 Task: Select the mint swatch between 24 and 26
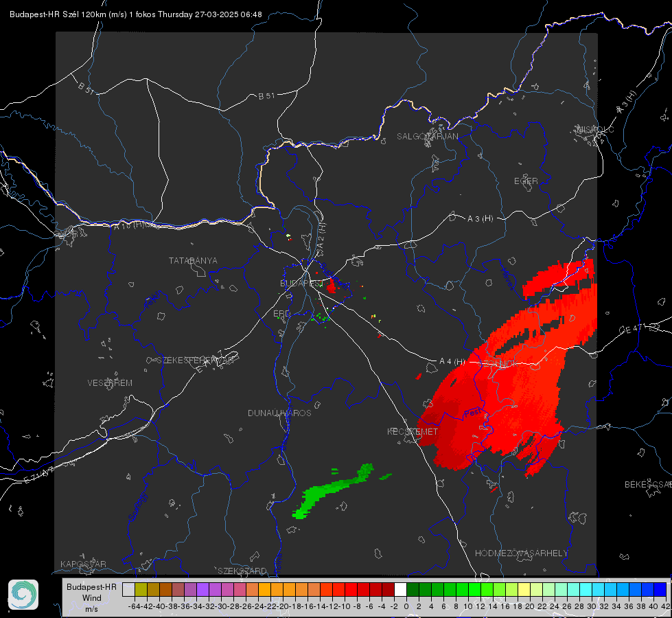pos(561,590)
